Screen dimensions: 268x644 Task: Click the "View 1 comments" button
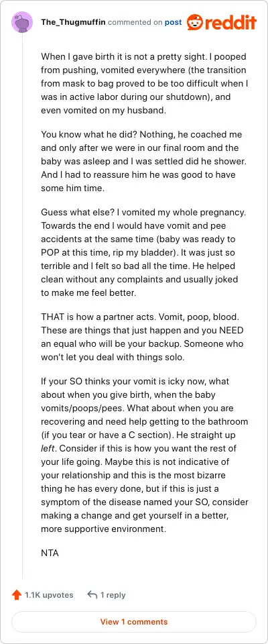tap(134, 622)
